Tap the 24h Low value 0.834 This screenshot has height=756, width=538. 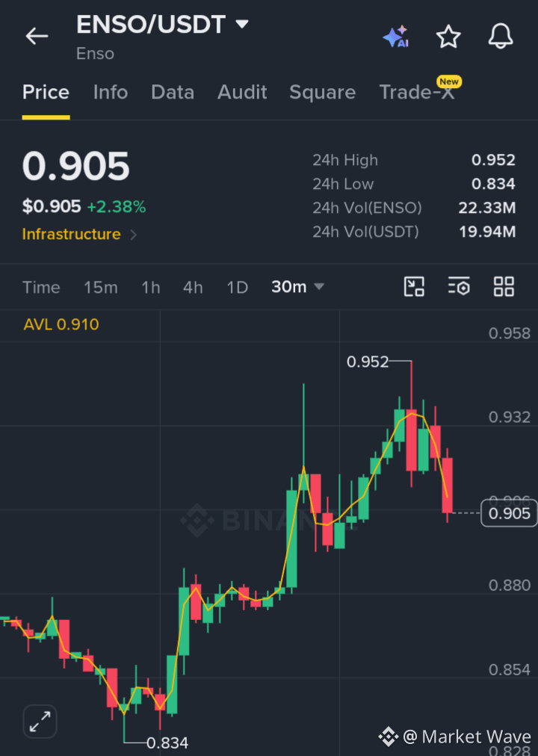click(x=493, y=184)
